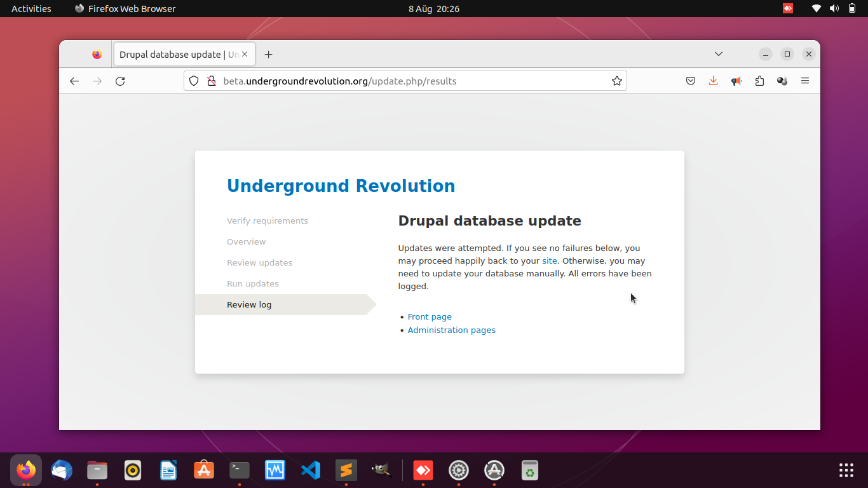
Task: Open a new browser tab
Action: tap(269, 55)
